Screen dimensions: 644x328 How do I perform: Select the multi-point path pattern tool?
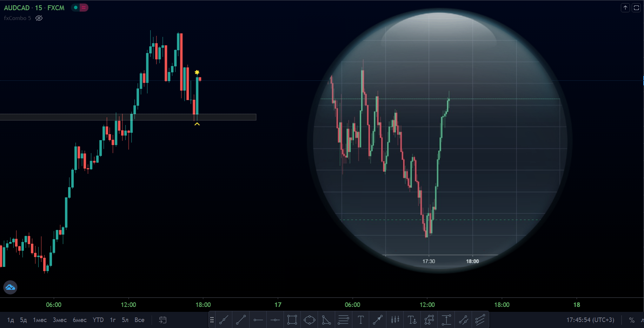[x=429, y=320]
